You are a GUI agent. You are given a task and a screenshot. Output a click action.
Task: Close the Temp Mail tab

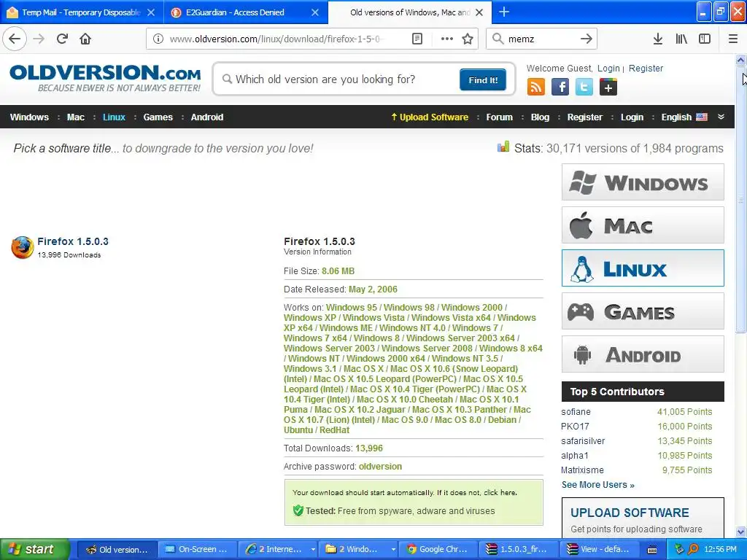[151, 12]
